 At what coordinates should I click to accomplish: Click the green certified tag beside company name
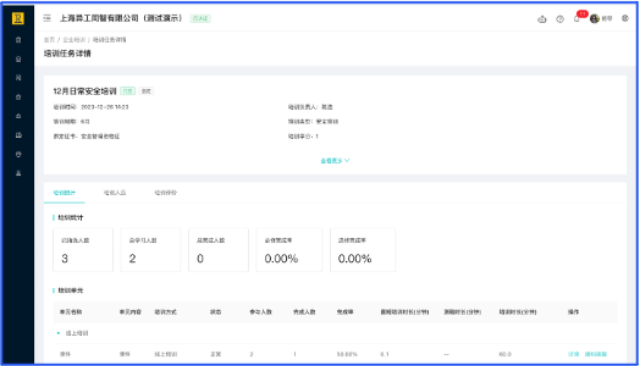coord(200,18)
